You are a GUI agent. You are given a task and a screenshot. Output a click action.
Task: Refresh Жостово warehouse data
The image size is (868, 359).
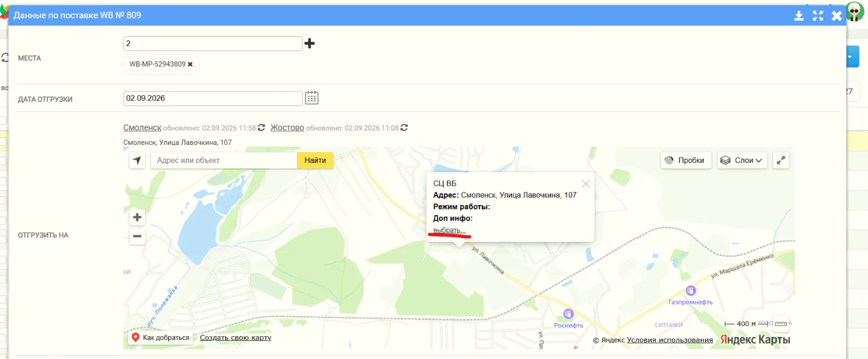pos(404,128)
